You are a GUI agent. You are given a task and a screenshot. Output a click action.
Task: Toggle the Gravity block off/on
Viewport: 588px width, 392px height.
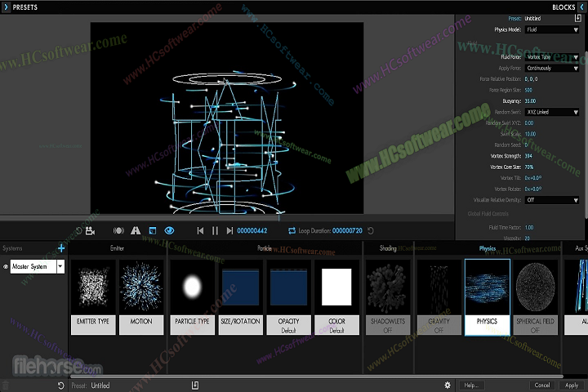[439, 330]
